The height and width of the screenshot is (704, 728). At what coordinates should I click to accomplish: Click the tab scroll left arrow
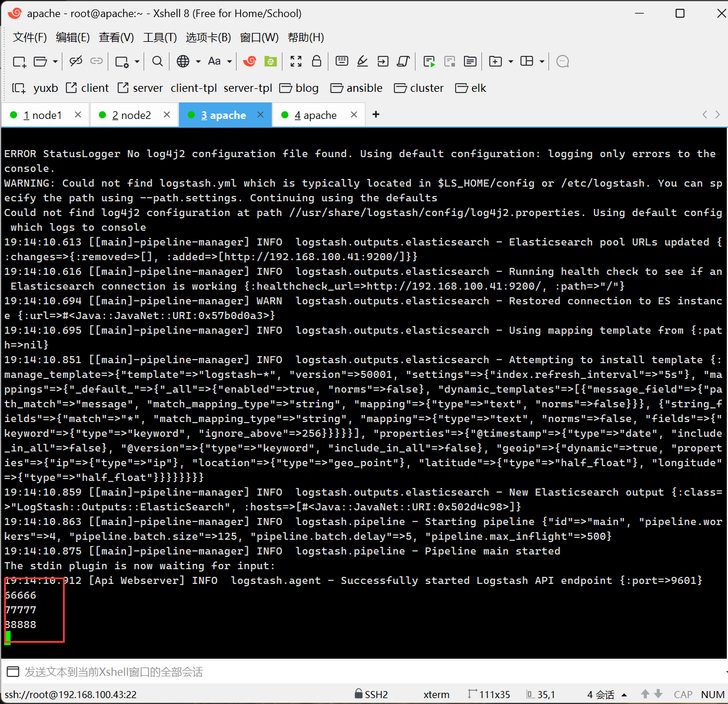(705, 115)
